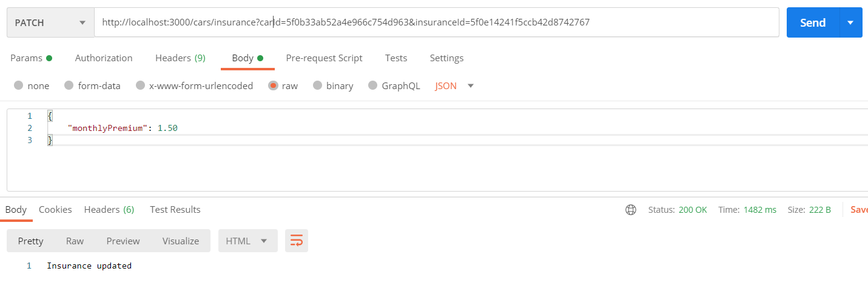Select the Visualize response view

click(x=181, y=241)
